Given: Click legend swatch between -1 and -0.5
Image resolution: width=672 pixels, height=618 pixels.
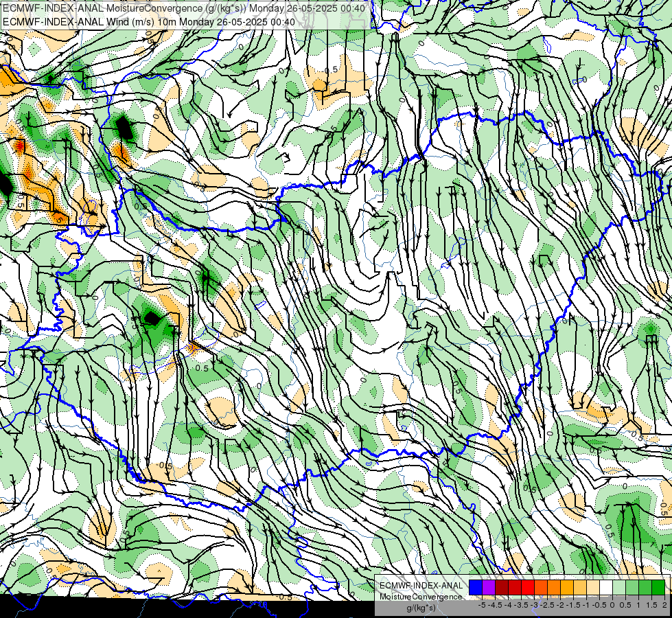Looking at the screenshot, I should pyautogui.click(x=593, y=587).
